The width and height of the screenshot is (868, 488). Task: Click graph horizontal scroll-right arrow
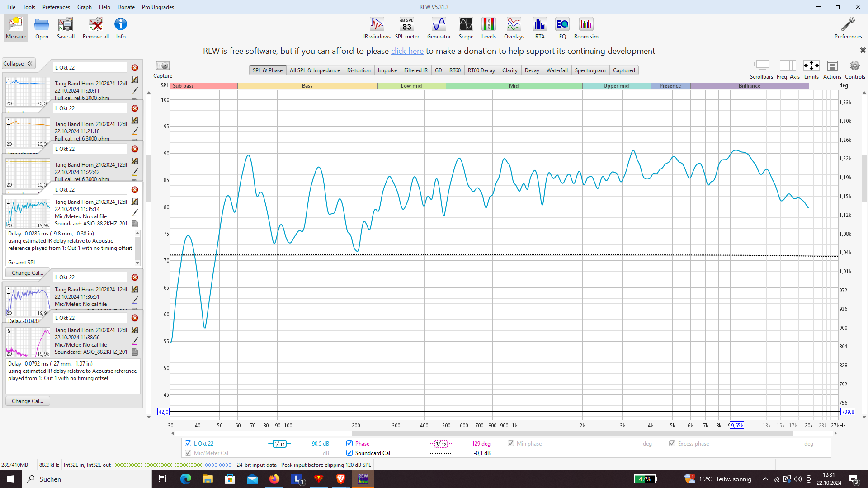pyautogui.click(x=835, y=433)
